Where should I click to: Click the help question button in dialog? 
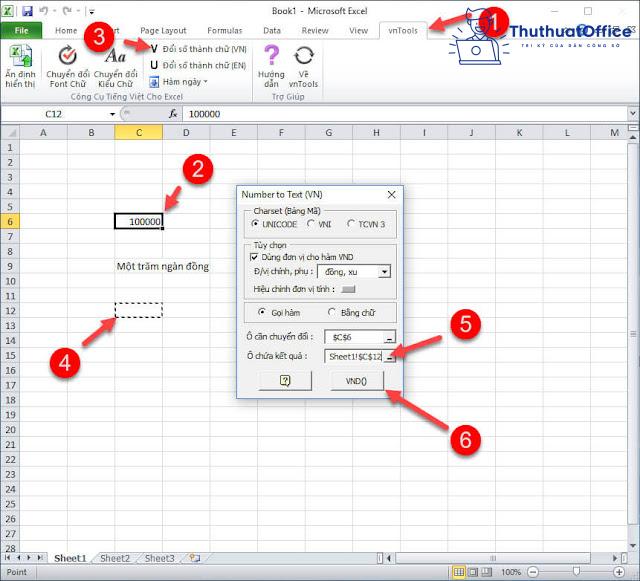click(x=285, y=381)
